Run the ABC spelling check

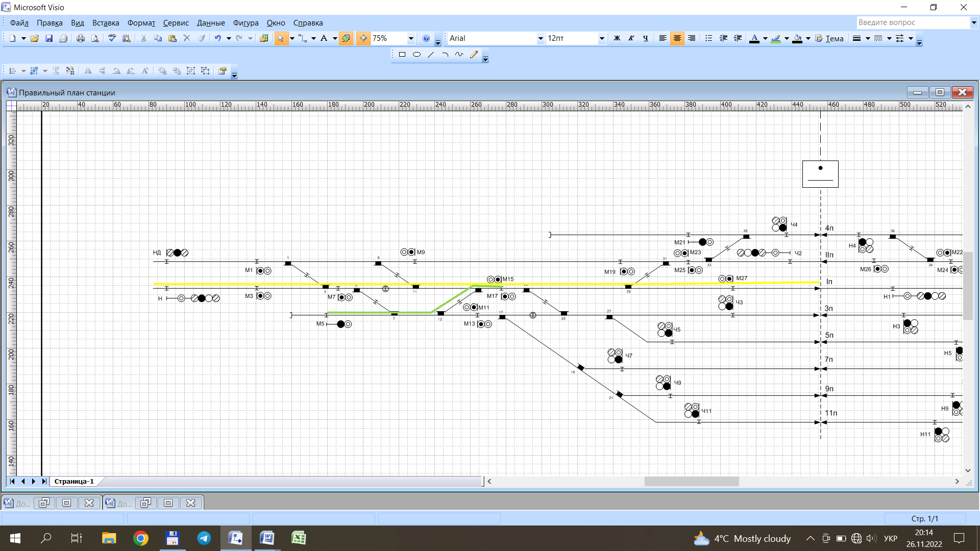[112, 38]
